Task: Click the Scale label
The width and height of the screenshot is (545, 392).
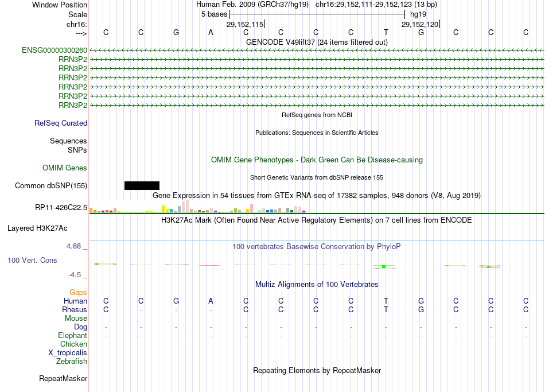Action: 78,14
